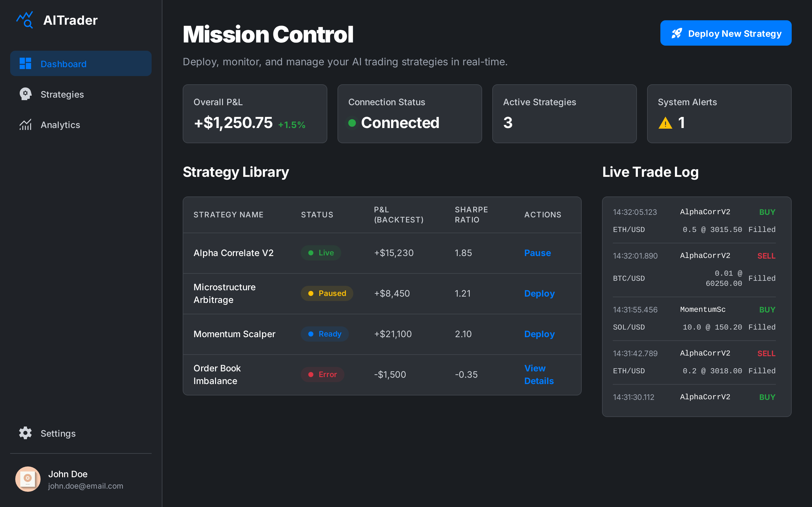Click the Error badge on Order Book Imbalance
Viewport: 812px width, 507px height.
pos(322,374)
